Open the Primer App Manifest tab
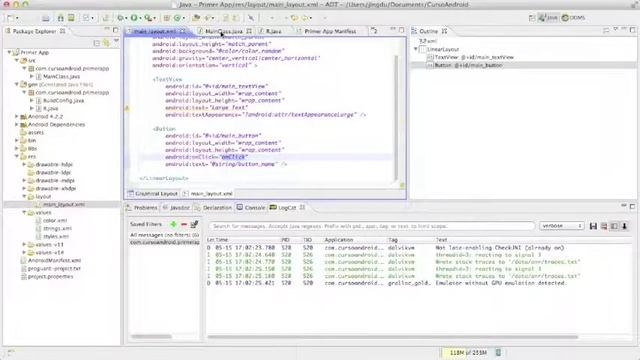Screen dimensions: 640x360 [330, 31]
